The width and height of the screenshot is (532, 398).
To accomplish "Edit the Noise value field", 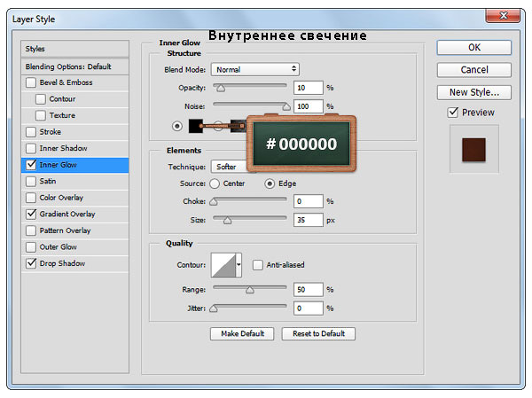I will click(x=308, y=106).
